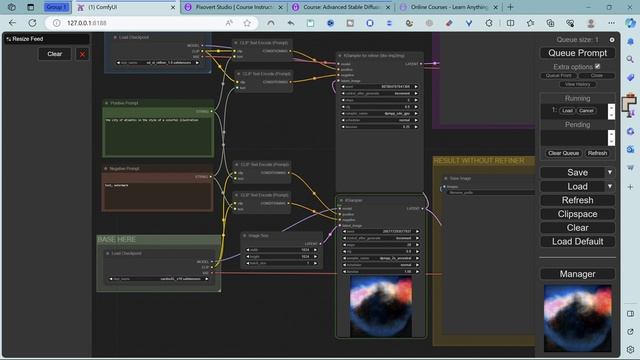Open browser profile avatar
The height and width of the screenshot is (360, 640).
click(x=591, y=23)
